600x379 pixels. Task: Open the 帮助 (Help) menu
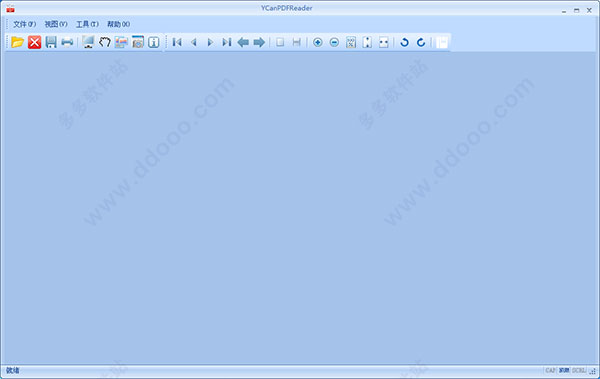click(119, 24)
